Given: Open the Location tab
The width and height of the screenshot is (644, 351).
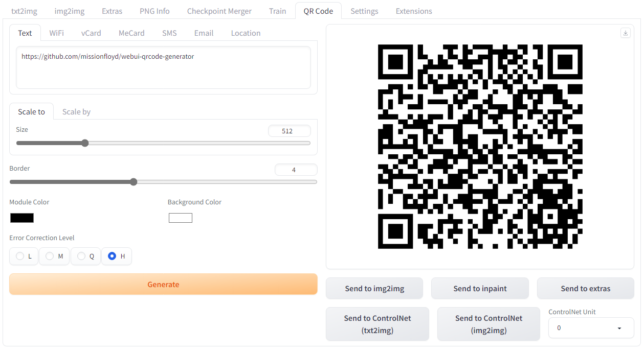Looking at the screenshot, I should (x=246, y=33).
